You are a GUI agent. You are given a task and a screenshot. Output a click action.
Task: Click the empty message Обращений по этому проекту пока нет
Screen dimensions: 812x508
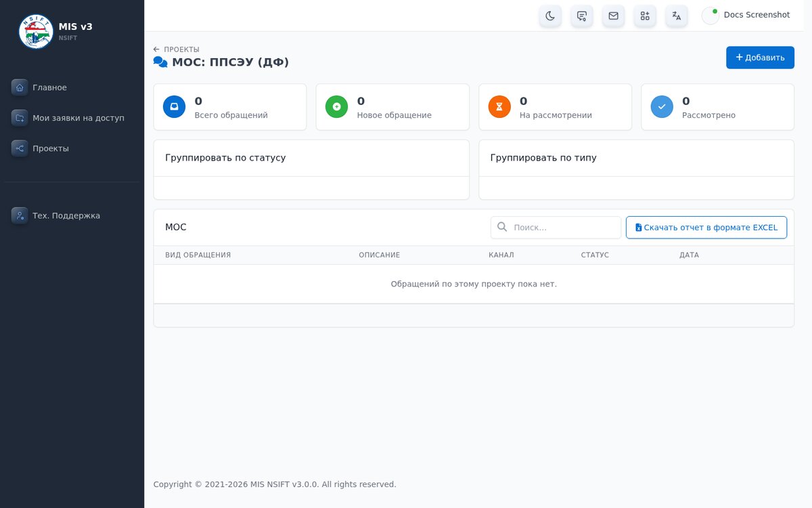474,284
